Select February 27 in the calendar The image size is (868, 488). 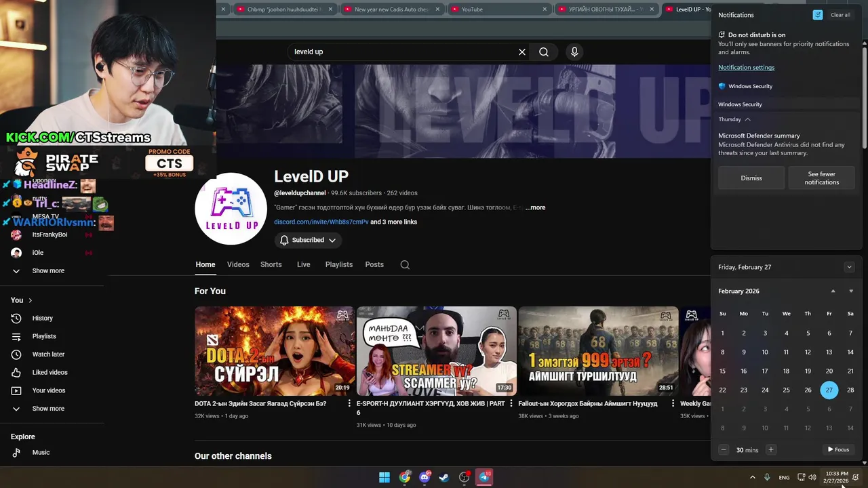[x=829, y=390]
